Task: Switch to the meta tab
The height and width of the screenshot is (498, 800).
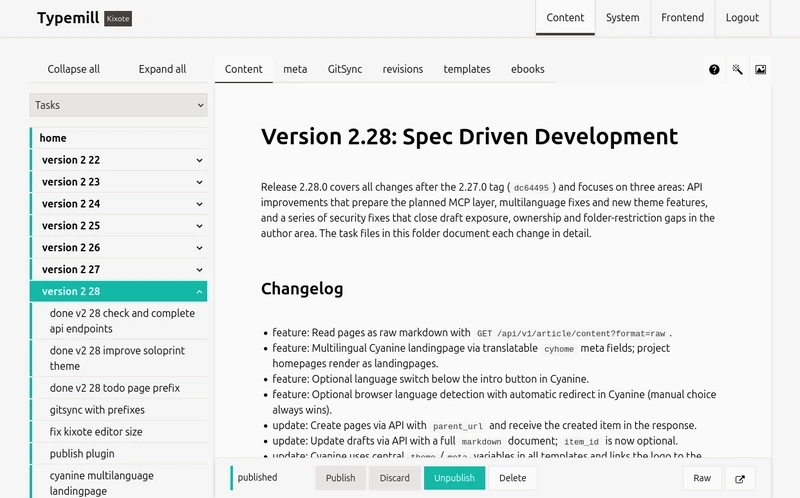Action: [x=295, y=69]
